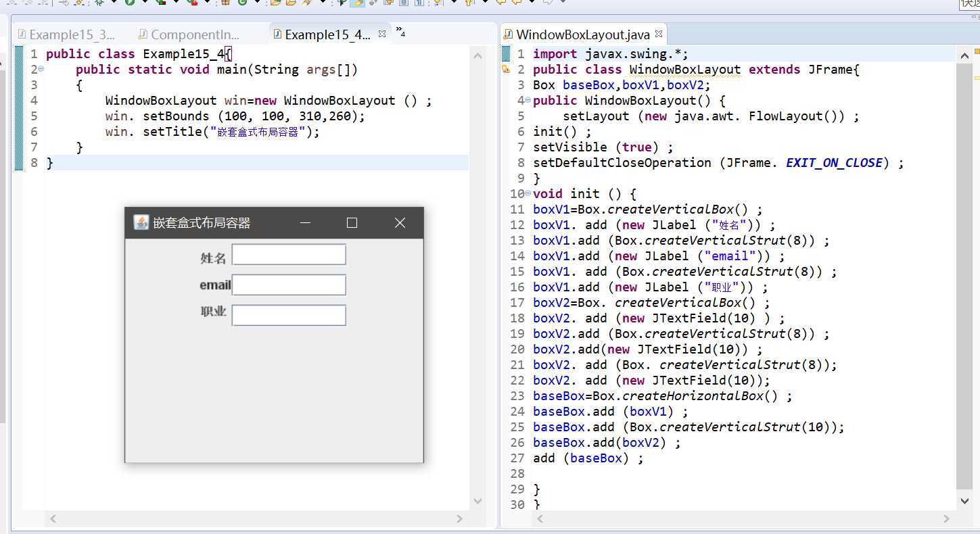Collapse the WindowBoxLayout constructor at line 4

[528, 100]
